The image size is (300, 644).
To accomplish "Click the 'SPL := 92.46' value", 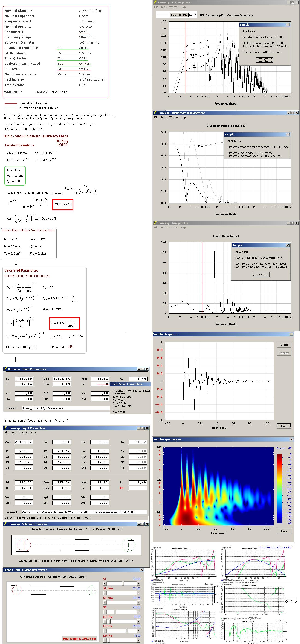I will pyautogui.click(x=63, y=204).
